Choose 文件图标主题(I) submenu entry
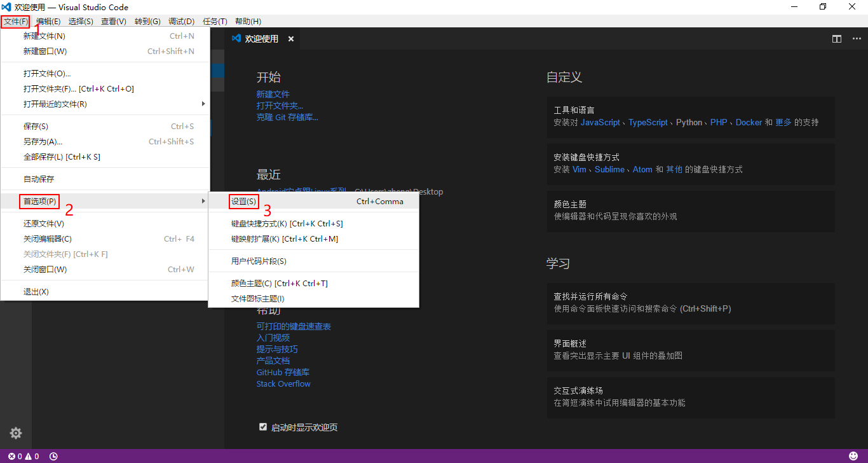868x463 pixels. click(x=314, y=298)
